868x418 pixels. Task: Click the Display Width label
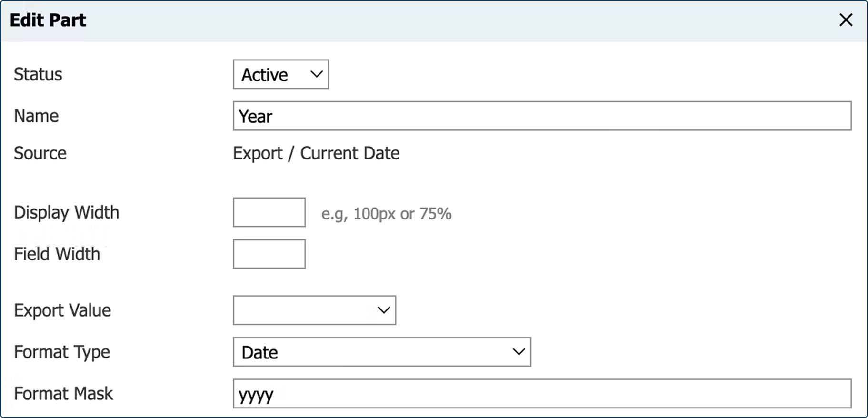pos(67,212)
